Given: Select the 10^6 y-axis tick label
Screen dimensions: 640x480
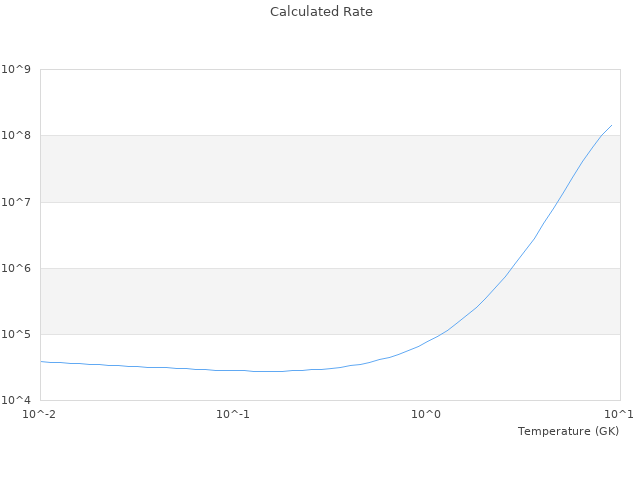Looking at the screenshot, I should [x=17, y=268].
